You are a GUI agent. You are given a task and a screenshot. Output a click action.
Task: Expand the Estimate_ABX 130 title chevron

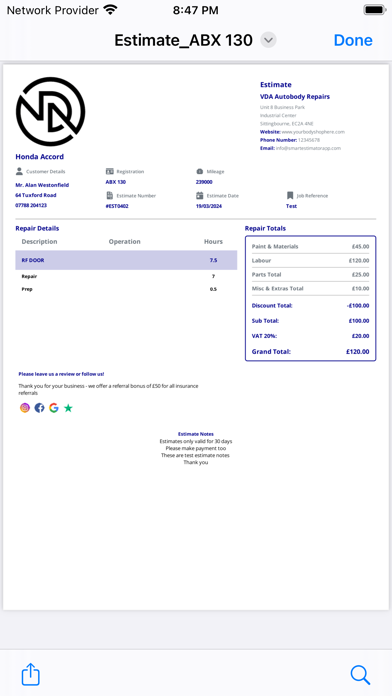click(x=268, y=40)
